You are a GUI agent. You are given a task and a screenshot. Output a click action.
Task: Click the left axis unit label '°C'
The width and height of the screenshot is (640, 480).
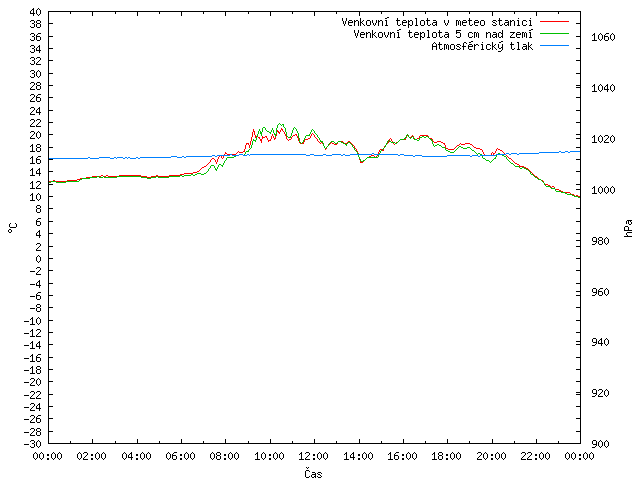[13, 228]
